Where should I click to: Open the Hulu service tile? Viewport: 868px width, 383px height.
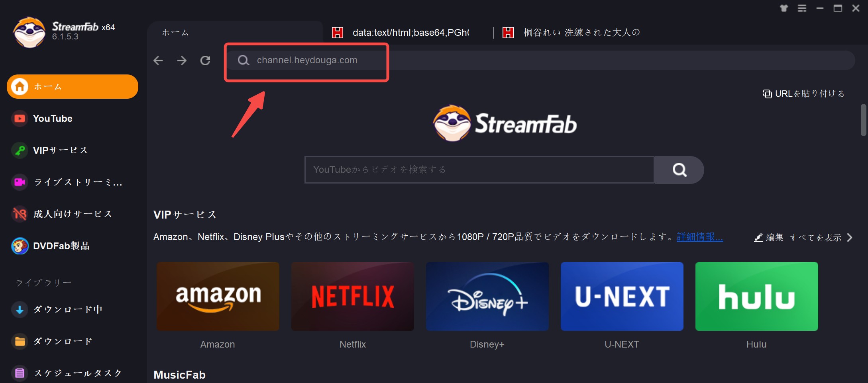coord(757,296)
